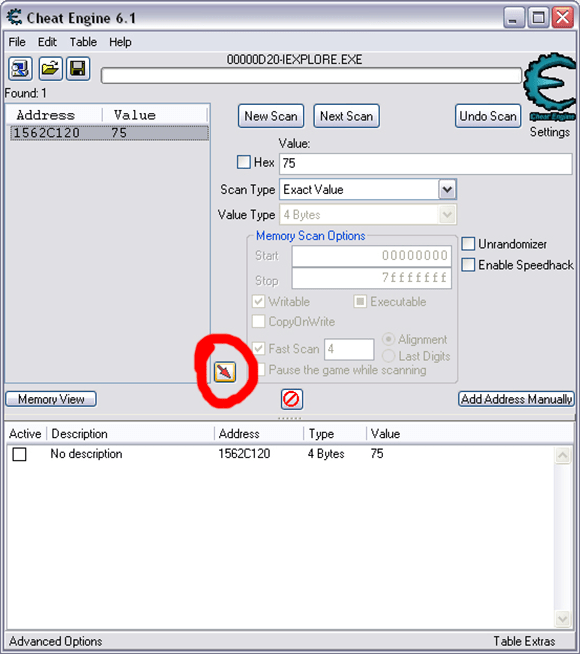Click the Cheat Engine title bar icon
The width and height of the screenshot is (580, 654).
pyautogui.click(x=14, y=17)
